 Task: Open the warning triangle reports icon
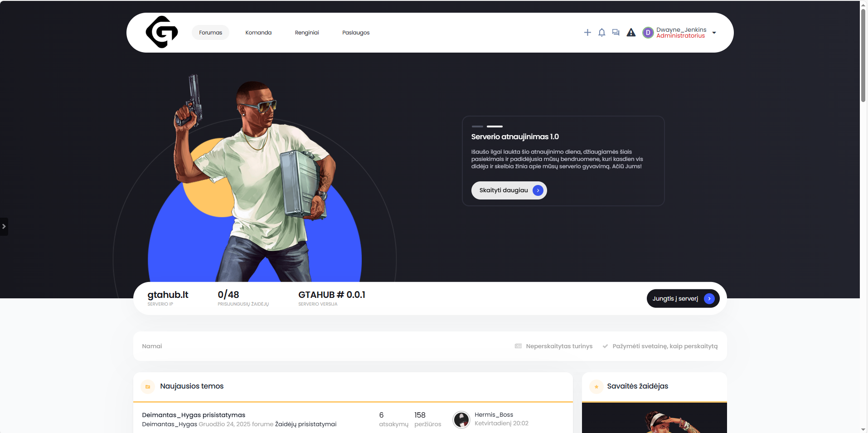(631, 33)
